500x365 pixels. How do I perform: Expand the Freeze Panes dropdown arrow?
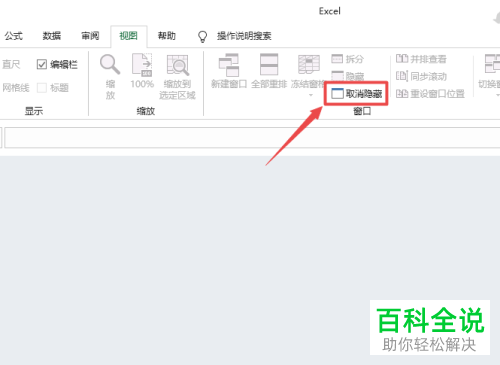tap(311, 95)
